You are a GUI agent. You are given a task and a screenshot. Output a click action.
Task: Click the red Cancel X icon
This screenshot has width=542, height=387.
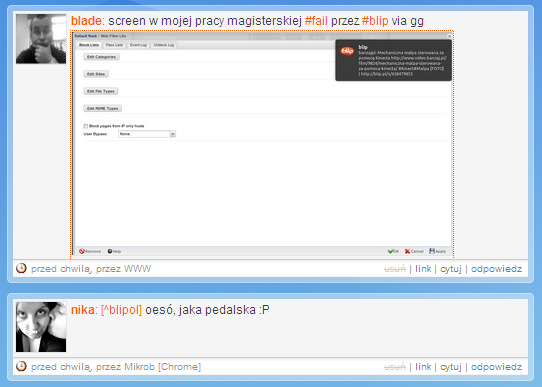(407, 251)
